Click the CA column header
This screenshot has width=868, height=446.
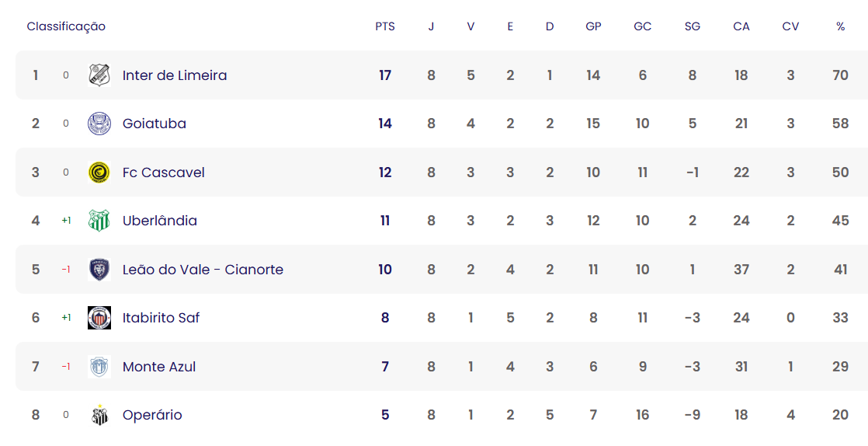(x=741, y=26)
